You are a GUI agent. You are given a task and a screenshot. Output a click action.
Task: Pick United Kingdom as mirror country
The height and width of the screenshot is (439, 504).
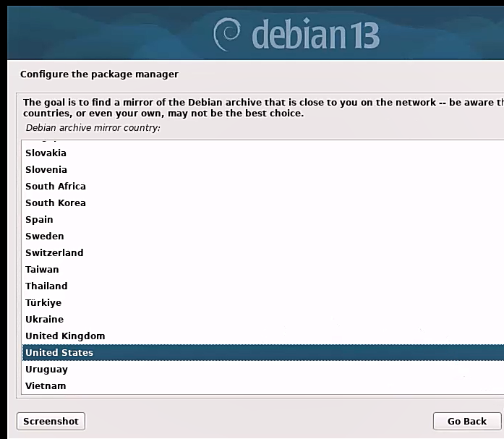click(65, 336)
